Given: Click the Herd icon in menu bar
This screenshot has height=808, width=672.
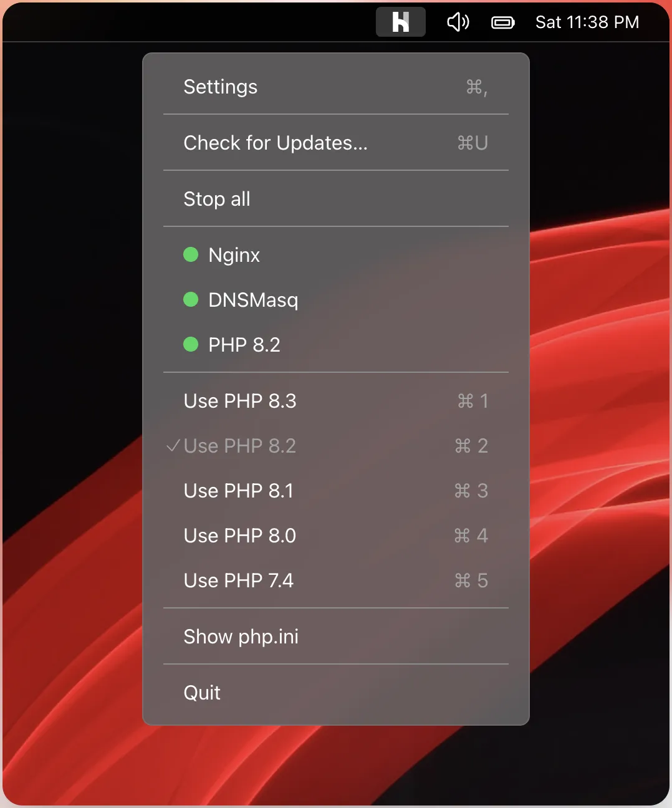Looking at the screenshot, I should coord(400,22).
